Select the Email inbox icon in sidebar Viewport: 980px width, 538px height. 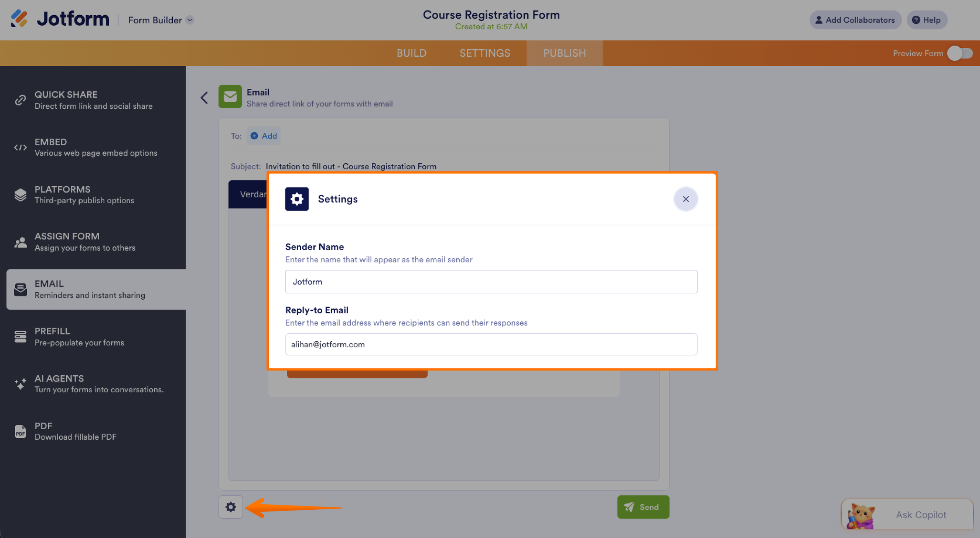20,290
